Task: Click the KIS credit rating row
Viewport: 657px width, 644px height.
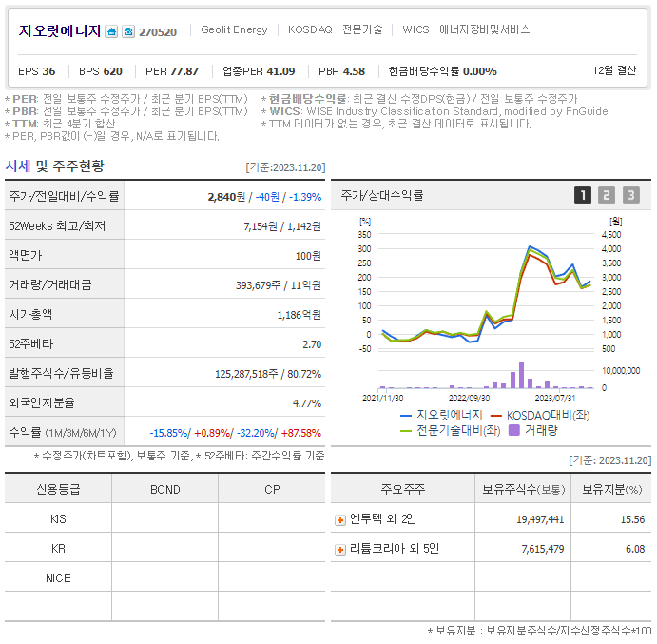Action: click(x=165, y=519)
